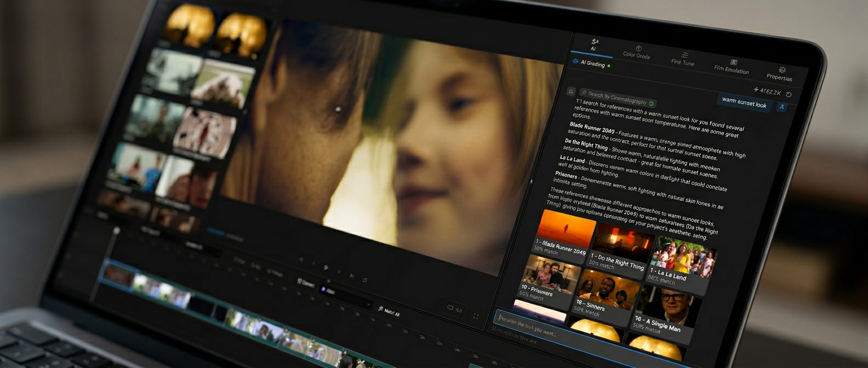
Task: Toggle the loop playback icon
Action: click(365, 279)
